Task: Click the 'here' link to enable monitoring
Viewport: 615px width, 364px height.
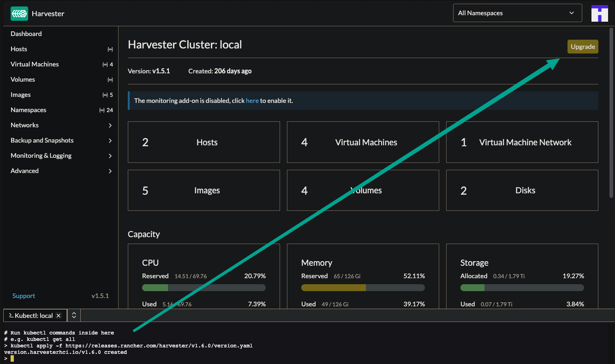Action: pos(252,101)
